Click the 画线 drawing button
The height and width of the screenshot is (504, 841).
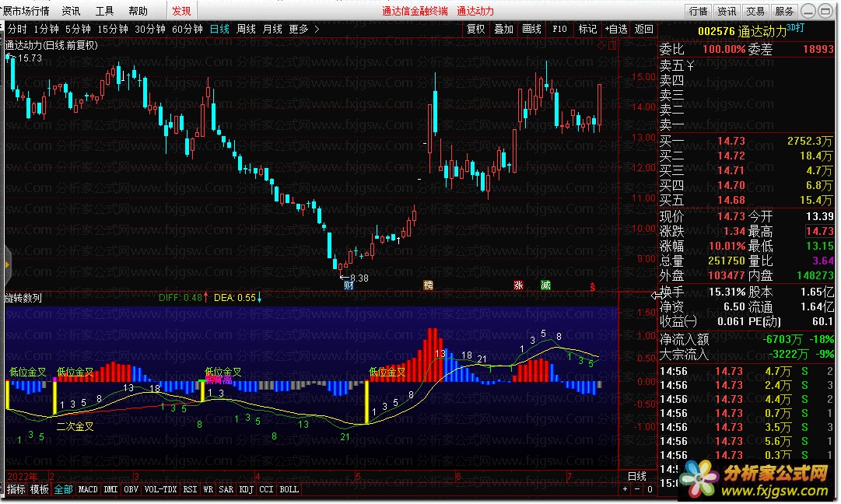pos(531,29)
